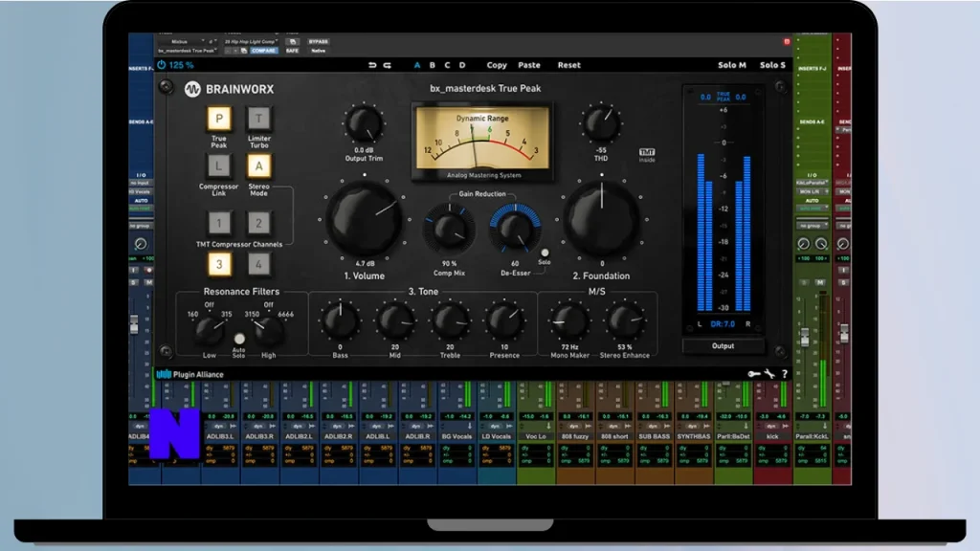Toggle the plugin power icon
Viewport: 980px width, 551px height.
161,65
